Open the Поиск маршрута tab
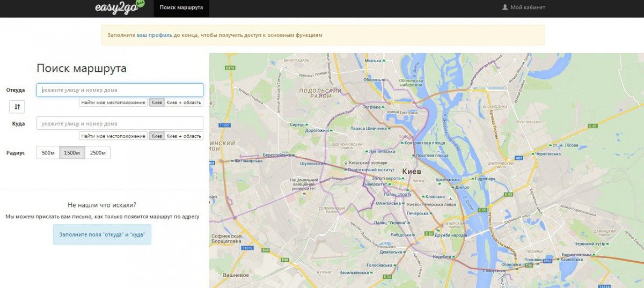This screenshot has height=288, width=644. click(181, 8)
